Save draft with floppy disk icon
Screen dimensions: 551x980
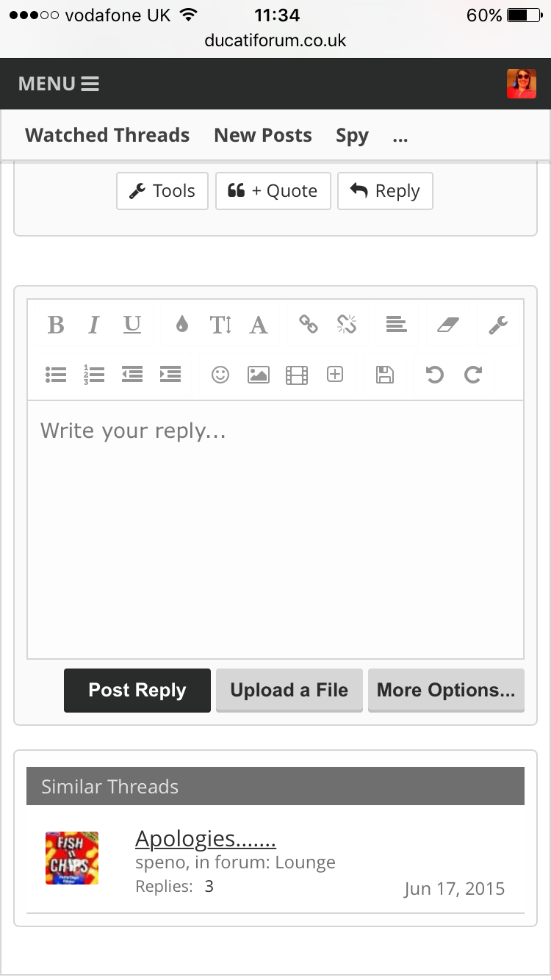click(385, 375)
